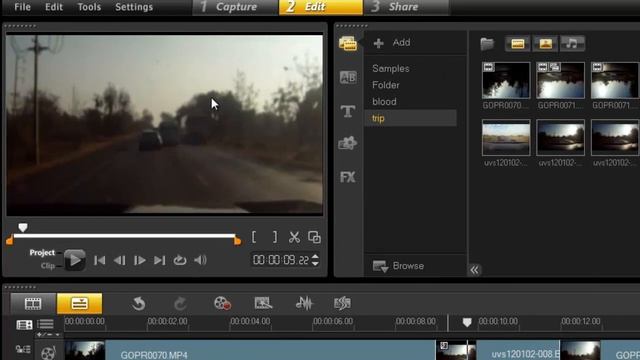Open the Tools menu
The height and width of the screenshot is (360, 640).
point(89,7)
